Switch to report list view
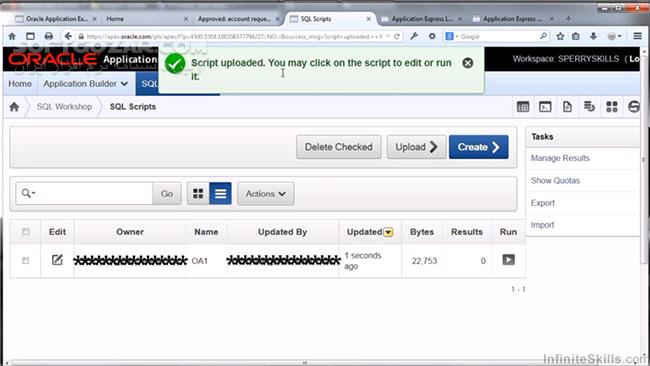Viewport: 650px width, 366px height. (221, 194)
